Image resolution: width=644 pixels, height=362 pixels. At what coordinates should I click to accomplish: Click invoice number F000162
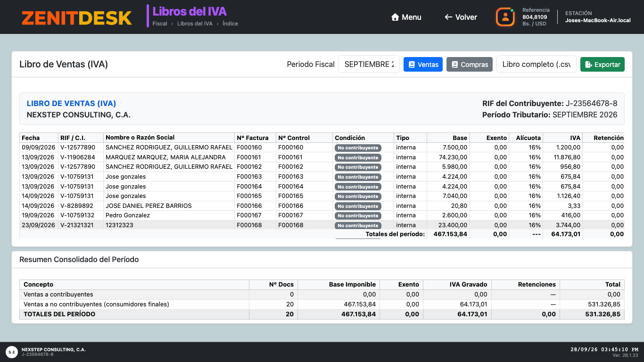(x=248, y=167)
